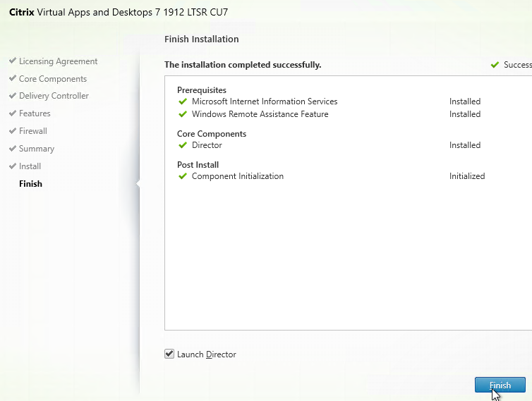Click the Component Initialization text
Viewport: 532px width, 401px height.
(238, 176)
